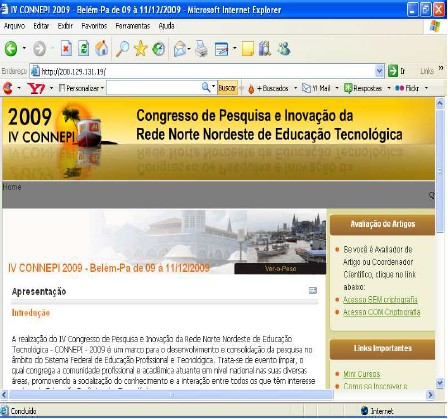Open Search magnifier in IE toolbar
This screenshot has width=448, height=419.
[x=122, y=49]
